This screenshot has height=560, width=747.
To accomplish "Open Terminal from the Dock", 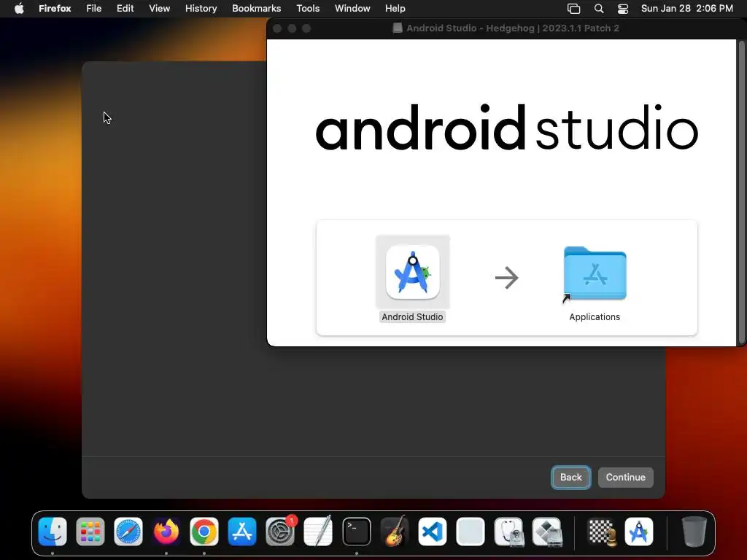I will (x=356, y=532).
